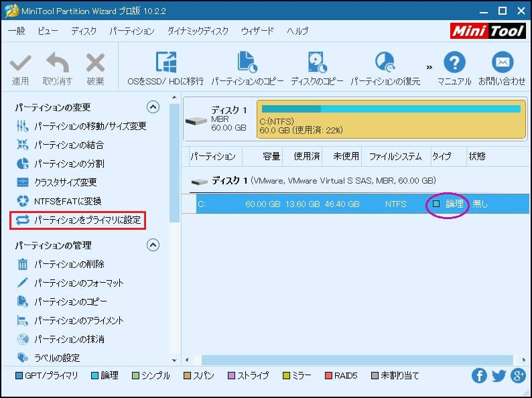The image size is (532, 398).
Task: Click the 46.40 GB unused cell
Action: point(342,204)
